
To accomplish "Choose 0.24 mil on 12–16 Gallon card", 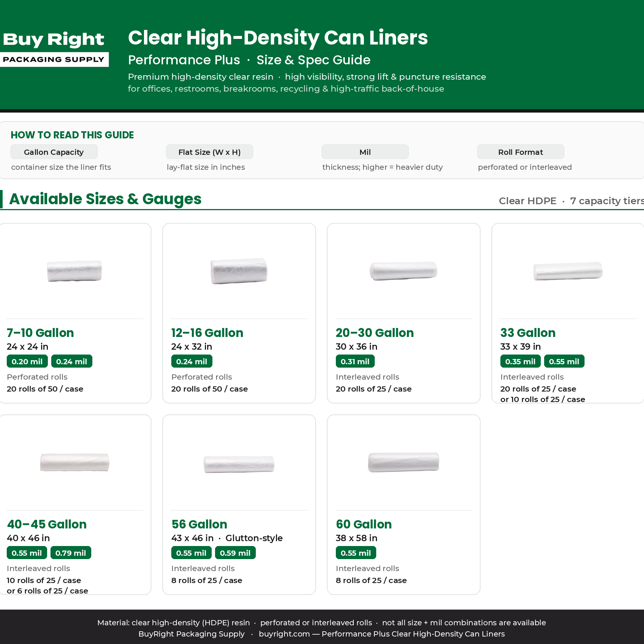I will (192, 361).
